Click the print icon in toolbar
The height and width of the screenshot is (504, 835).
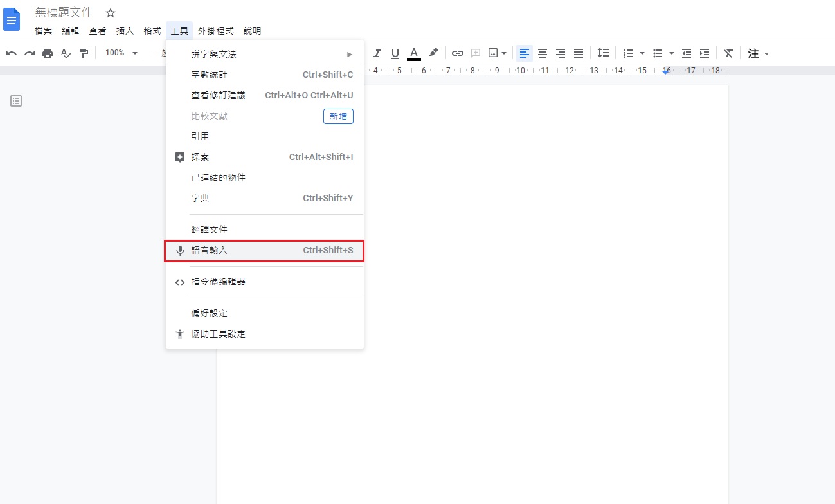(x=48, y=53)
